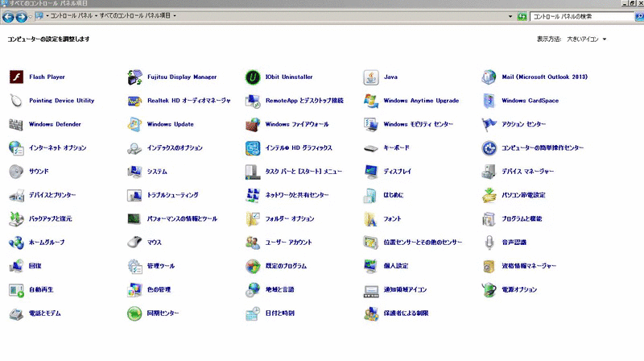644x361 pixels.
Task: Click the コントロール パネル breadcrumb
Action: click(71, 15)
